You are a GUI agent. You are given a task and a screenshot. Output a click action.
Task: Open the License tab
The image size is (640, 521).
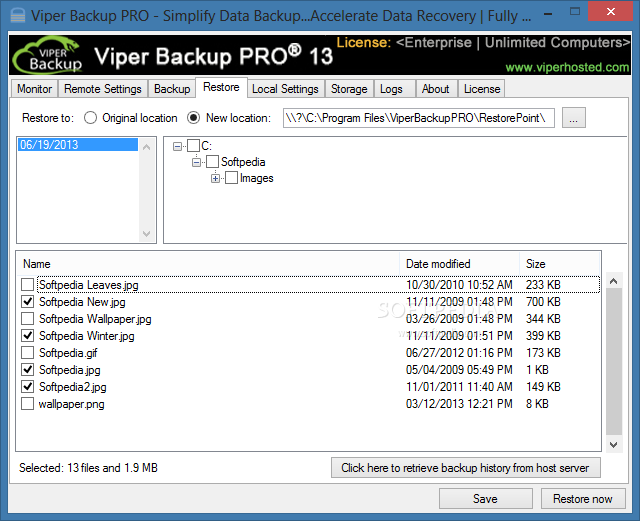click(x=482, y=89)
